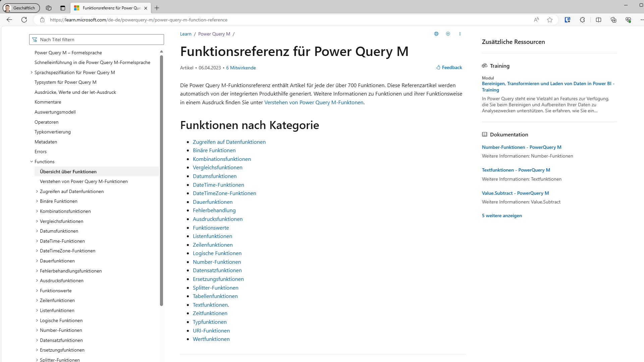Open Typsystem für Power Query M
Viewport: 644px width, 362px height.
[x=65, y=82]
